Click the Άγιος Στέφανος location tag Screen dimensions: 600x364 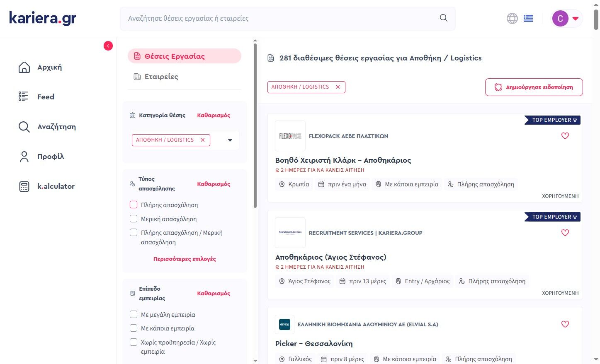click(x=305, y=281)
